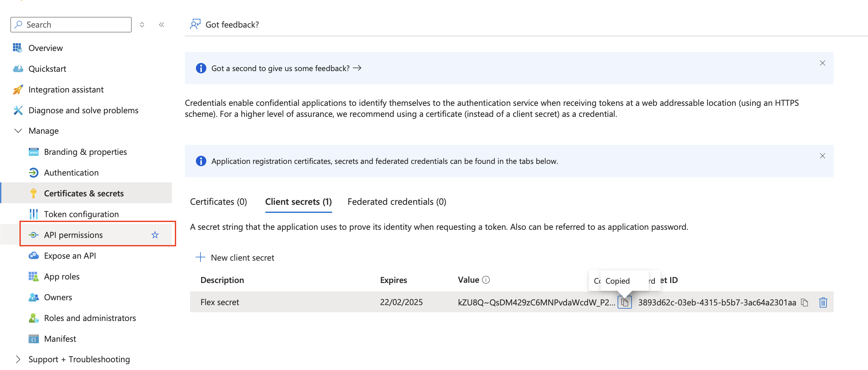The image size is (868, 370).
Task: Collapse the Manage section
Action: coord(18,130)
